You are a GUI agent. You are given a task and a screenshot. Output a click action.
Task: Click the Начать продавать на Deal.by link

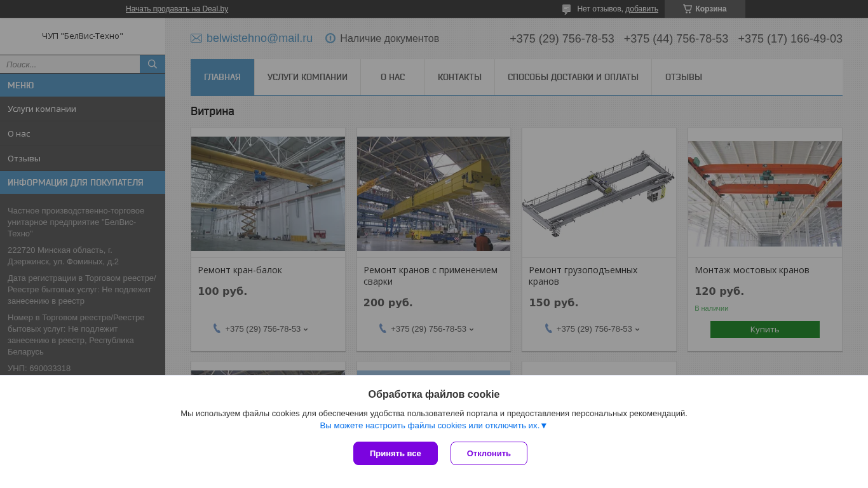click(177, 9)
